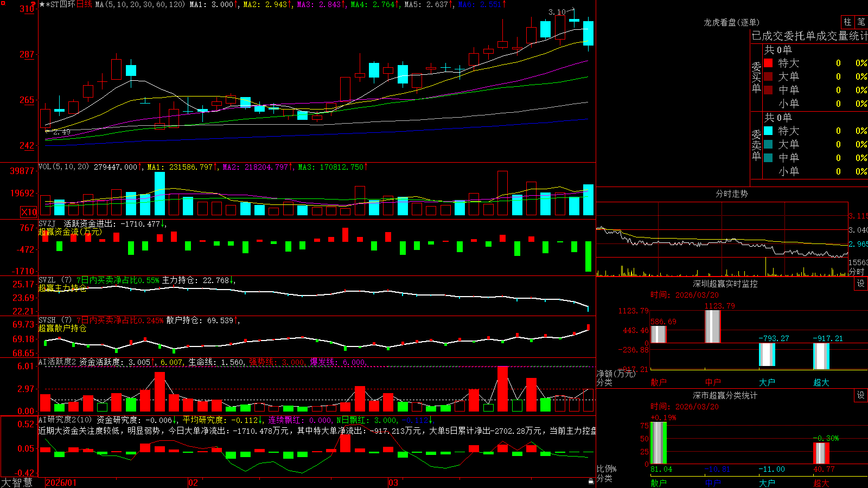Select the AI活跃度2 indicator title
The height and width of the screenshot is (488, 868).
pos(58,362)
